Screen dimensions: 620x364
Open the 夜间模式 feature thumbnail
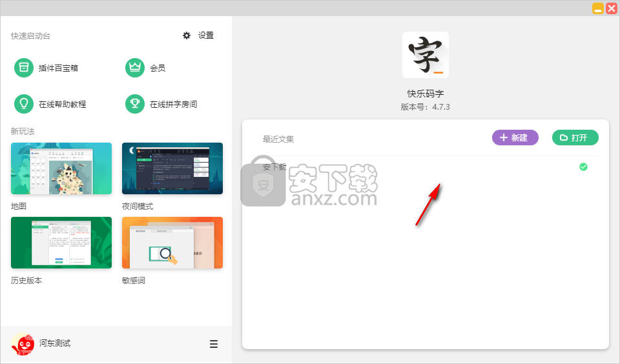(x=172, y=168)
